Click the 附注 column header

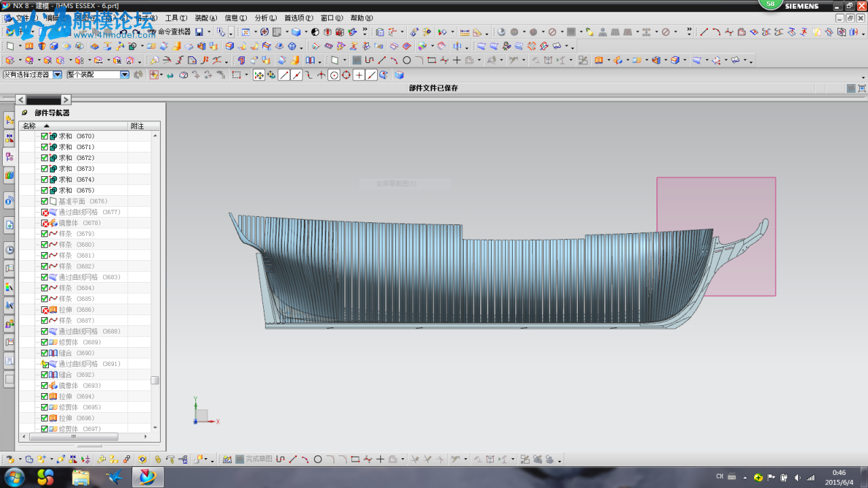click(144, 126)
